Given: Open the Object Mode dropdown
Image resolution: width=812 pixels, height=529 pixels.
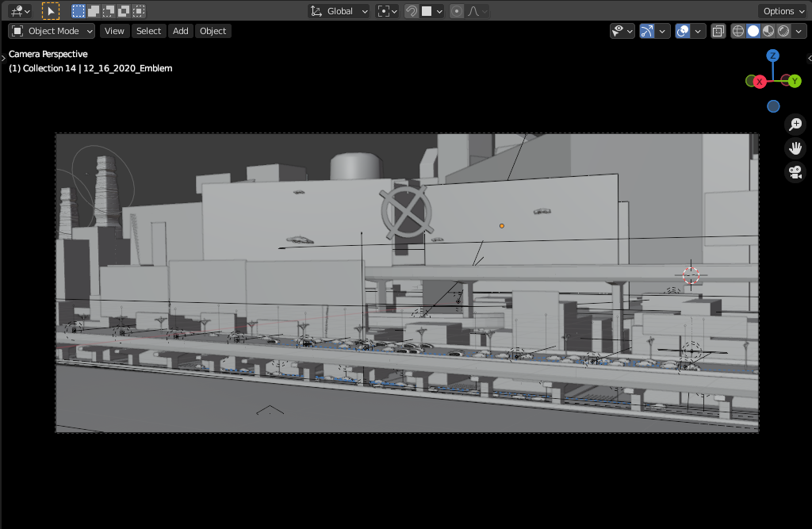Looking at the screenshot, I should 52,31.
